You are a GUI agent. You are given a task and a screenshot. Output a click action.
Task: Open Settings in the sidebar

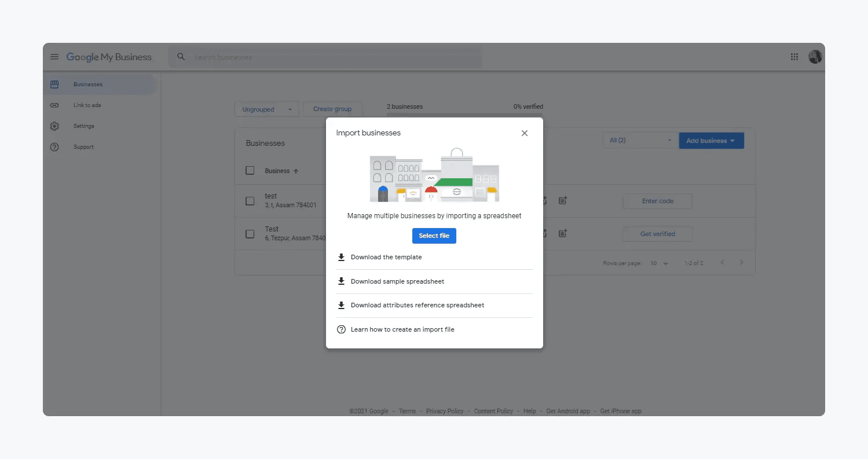(x=83, y=126)
